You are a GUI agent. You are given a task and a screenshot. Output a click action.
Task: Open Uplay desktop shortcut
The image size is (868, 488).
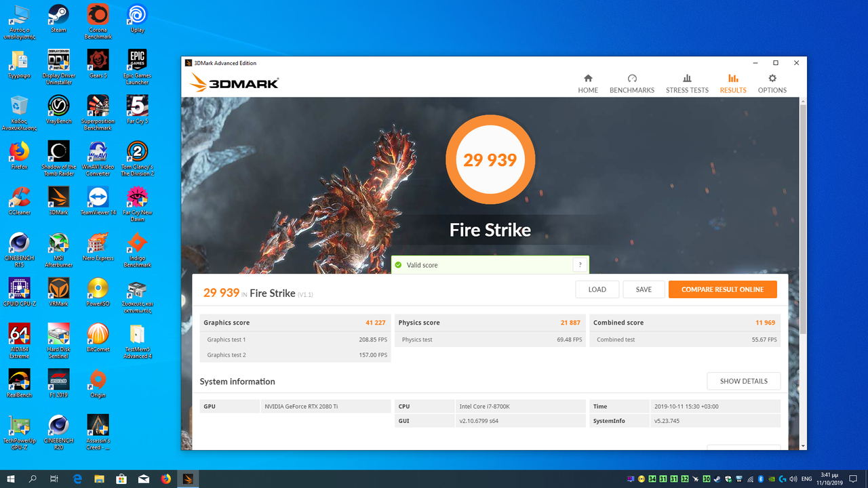(x=137, y=19)
